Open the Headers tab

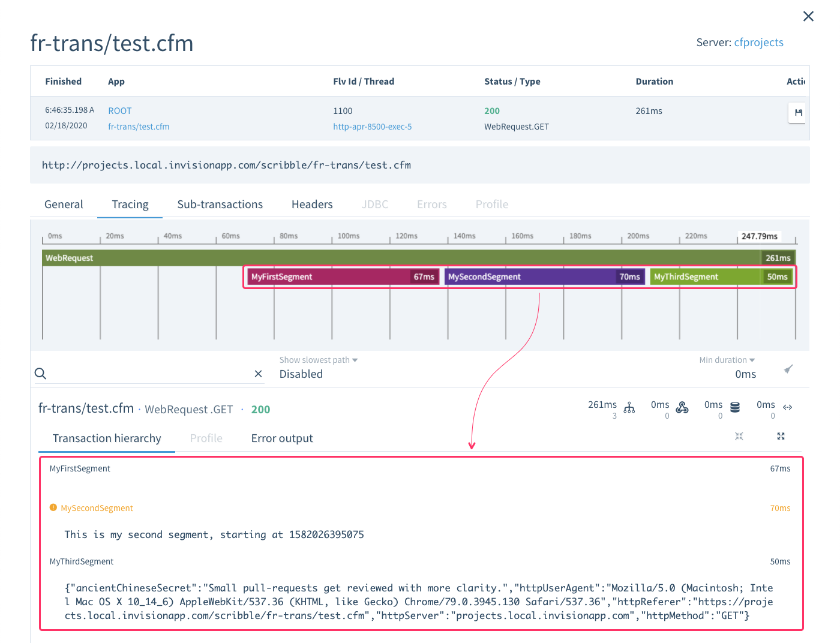click(312, 205)
